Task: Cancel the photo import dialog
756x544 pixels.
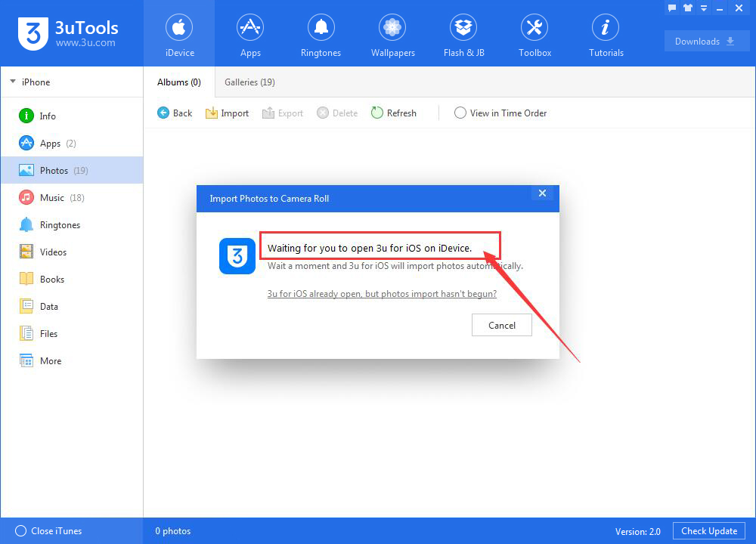Action: 501,325
